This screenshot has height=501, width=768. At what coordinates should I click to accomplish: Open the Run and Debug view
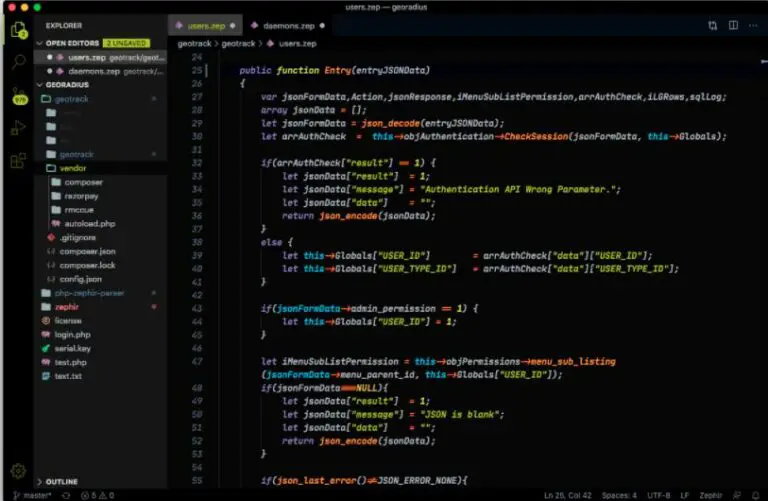pos(17,128)
